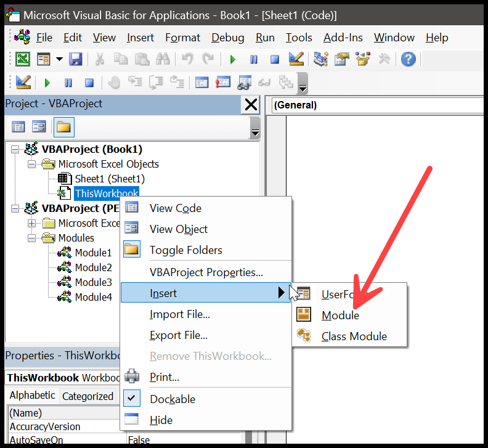Toggle Design Mode in standard toolbar

296,59
